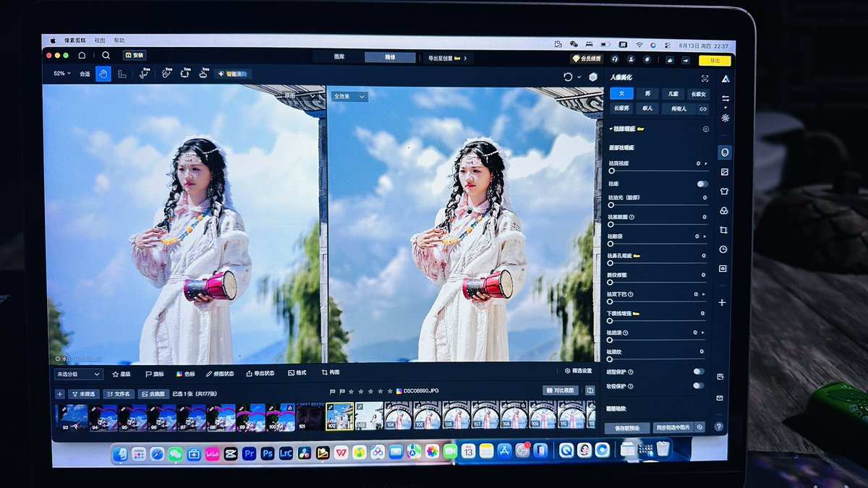
Task: Open the undo history icon
Action: (569, 77)
